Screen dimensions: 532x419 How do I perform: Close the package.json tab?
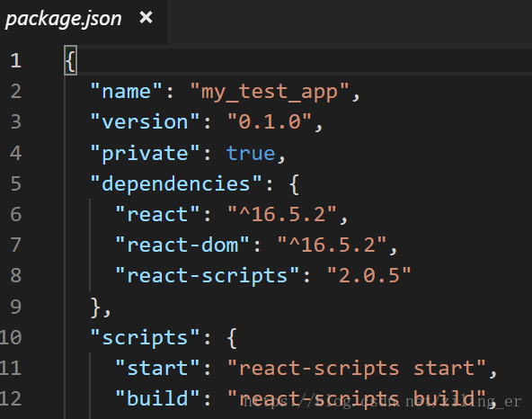click(146, 17)
